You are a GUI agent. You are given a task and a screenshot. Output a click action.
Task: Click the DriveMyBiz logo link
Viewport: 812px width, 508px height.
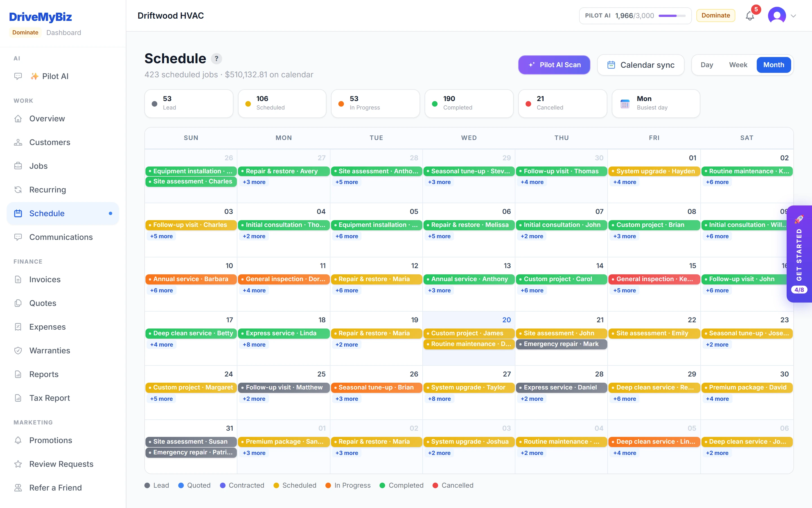pos(40,17)
